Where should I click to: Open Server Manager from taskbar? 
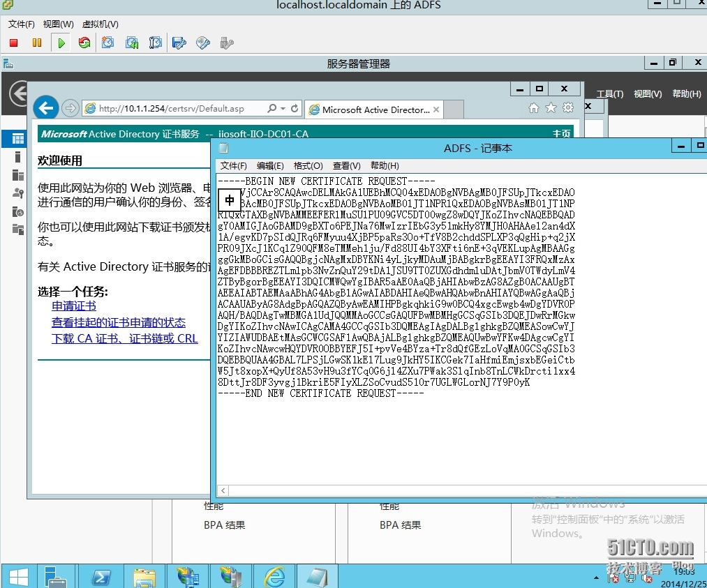click(x=55, y=577)
